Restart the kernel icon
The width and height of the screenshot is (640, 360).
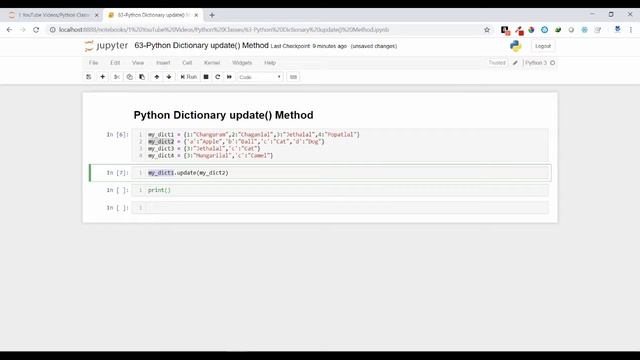pyautogui.click(x=218, y=77)
